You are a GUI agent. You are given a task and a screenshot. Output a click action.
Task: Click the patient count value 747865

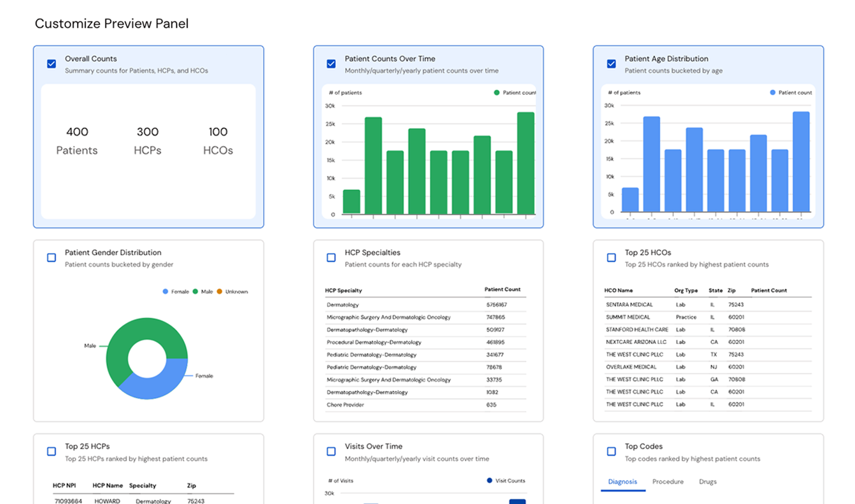coord(496,317)
